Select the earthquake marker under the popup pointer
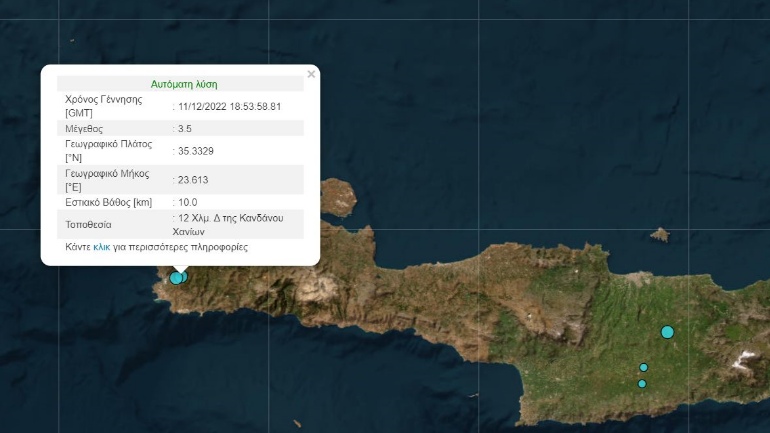 point(177,277)
